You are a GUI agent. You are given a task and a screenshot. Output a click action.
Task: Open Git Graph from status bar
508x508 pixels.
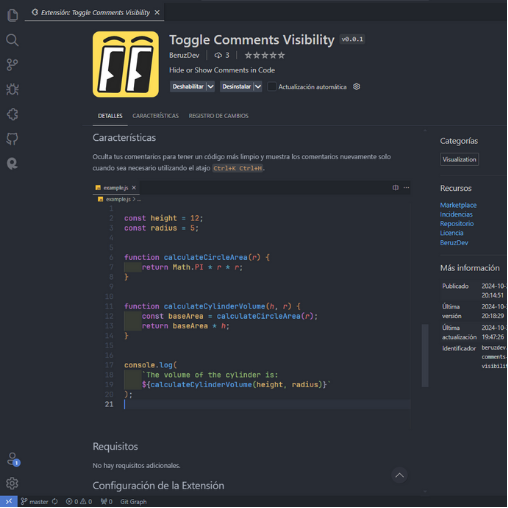click(133, 501)
